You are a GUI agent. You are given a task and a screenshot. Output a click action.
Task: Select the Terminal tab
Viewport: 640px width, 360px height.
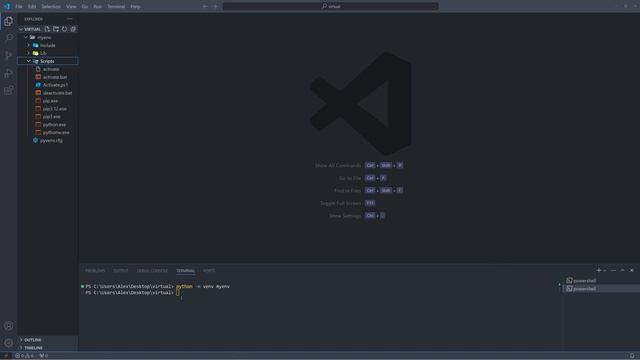tap(185, 271)
